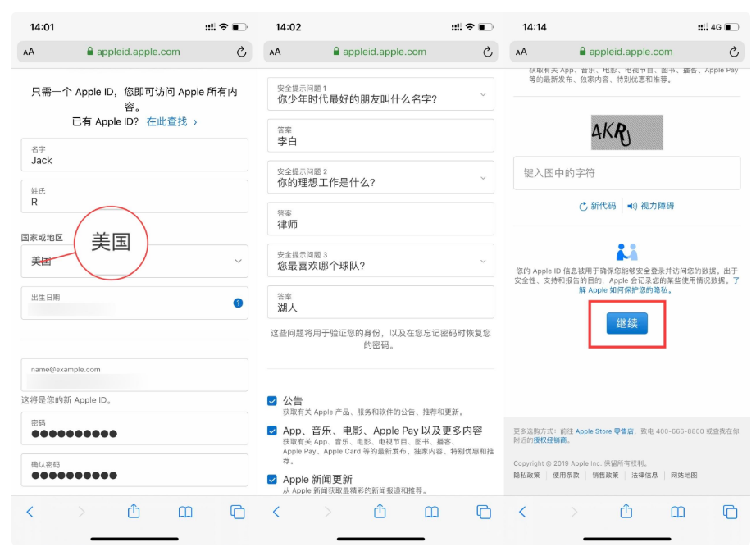Focus the 姓氏 field containing R
The image size is (756, 556).
pos(134,196)
